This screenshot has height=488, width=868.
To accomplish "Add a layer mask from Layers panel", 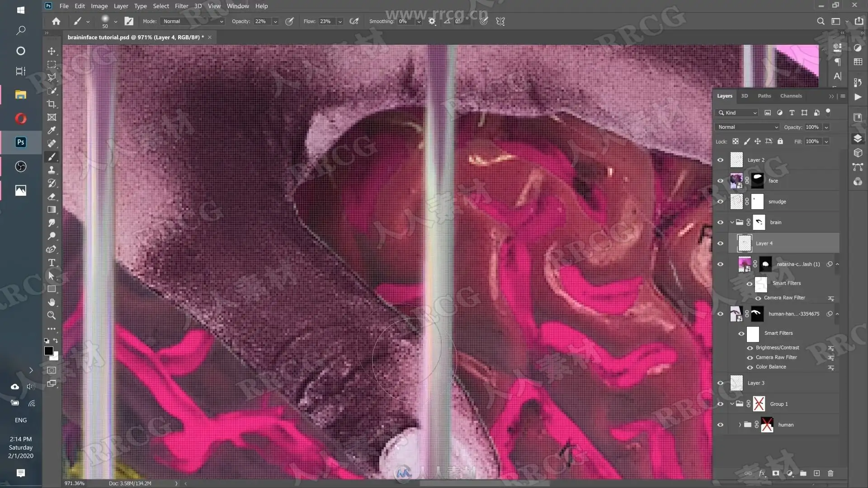I will [776, 473].
